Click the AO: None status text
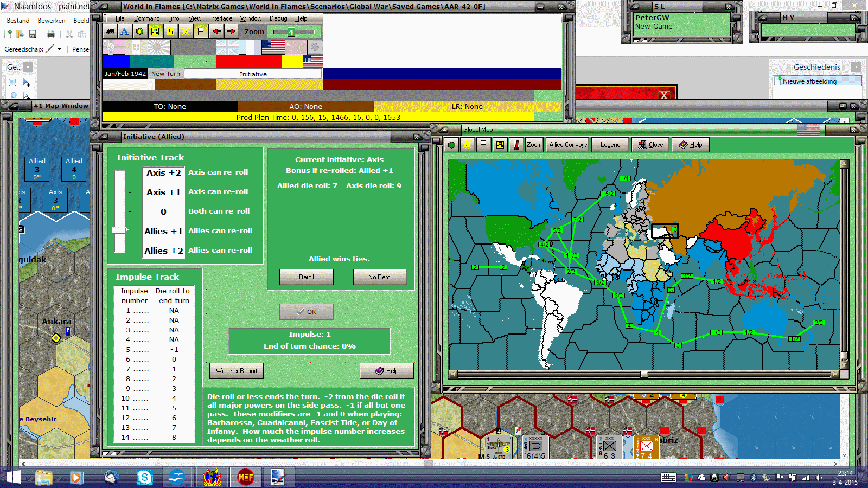This screenshot has height=488, width=868. click(305, 106)
